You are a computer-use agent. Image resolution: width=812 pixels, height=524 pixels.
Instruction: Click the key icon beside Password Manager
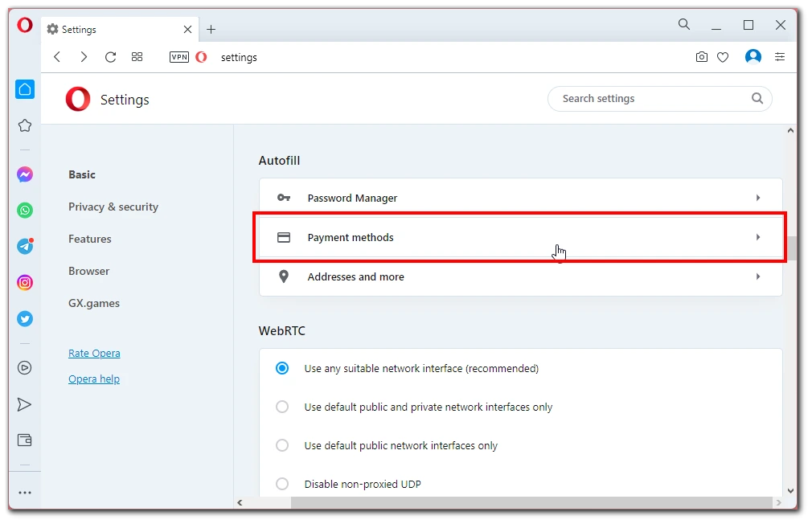tap(284, 198)
